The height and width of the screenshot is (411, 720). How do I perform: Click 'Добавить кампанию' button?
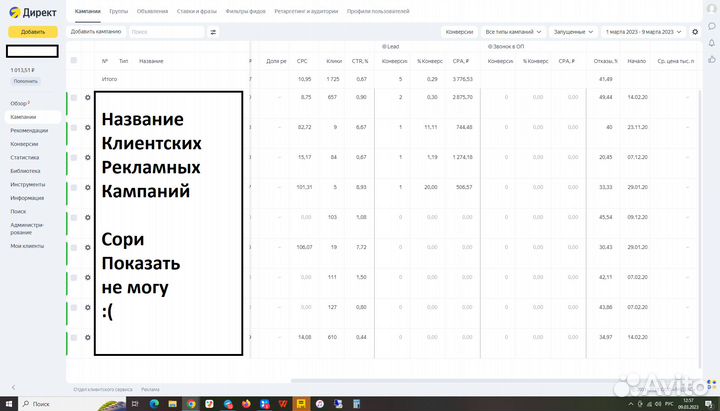point(96,32)
